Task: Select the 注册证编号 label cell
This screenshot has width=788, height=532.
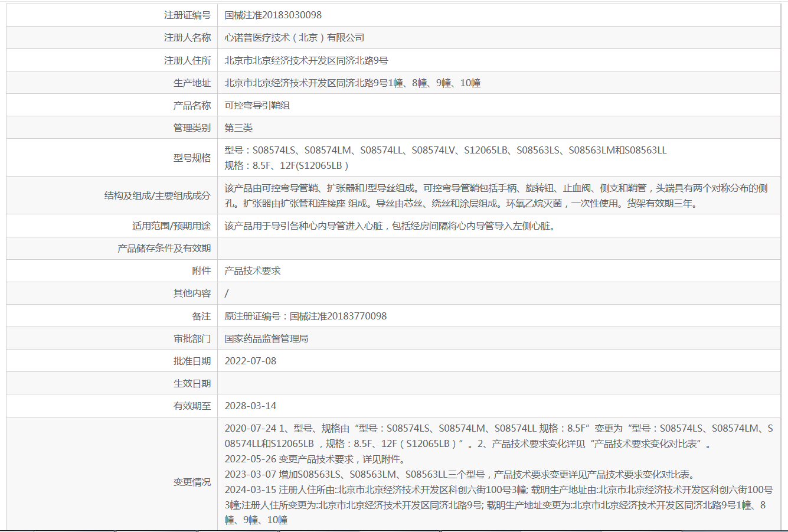Action: [187, 15]
